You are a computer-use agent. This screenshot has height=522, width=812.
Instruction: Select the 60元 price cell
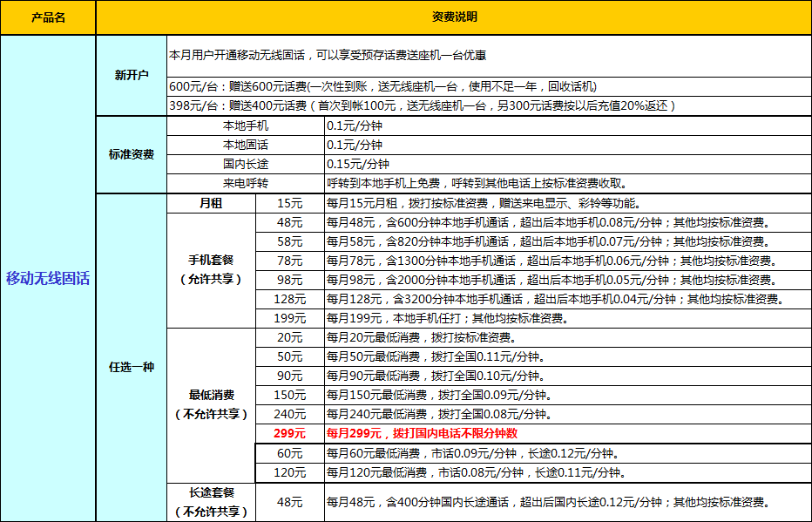[x=290, y=454]
